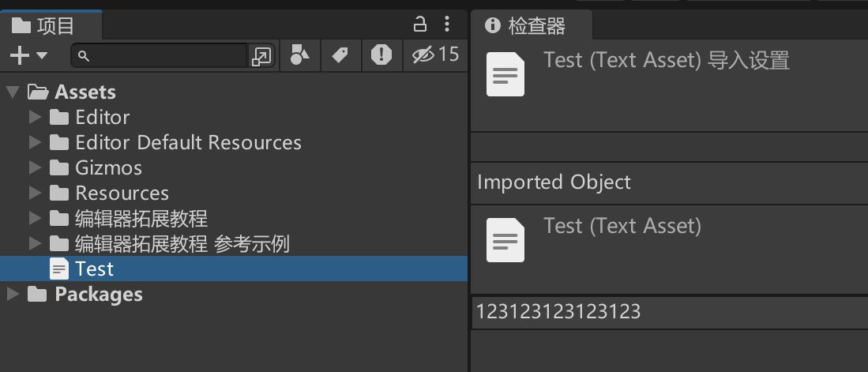This screenshot has height=372, width=868.
Task: Click the search by import log type icon
Action: click(381, 54)
